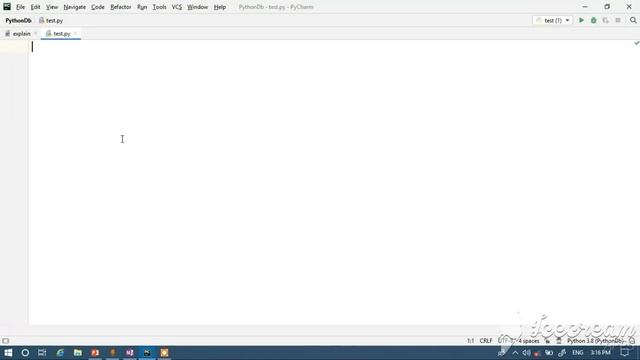This screenshot has height=360, width=640.
Task: Open the Window menu
Action: (198, 7)
